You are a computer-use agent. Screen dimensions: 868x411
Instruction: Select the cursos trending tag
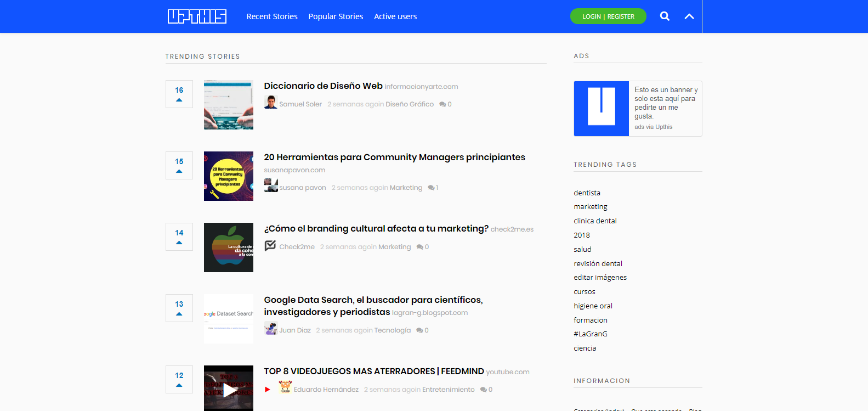point(585,292)
